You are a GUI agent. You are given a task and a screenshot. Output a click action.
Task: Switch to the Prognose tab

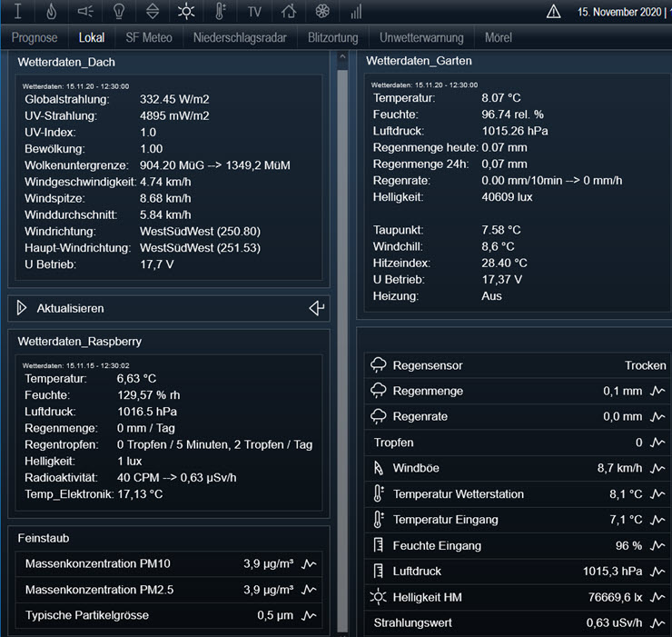coord(35,37)
